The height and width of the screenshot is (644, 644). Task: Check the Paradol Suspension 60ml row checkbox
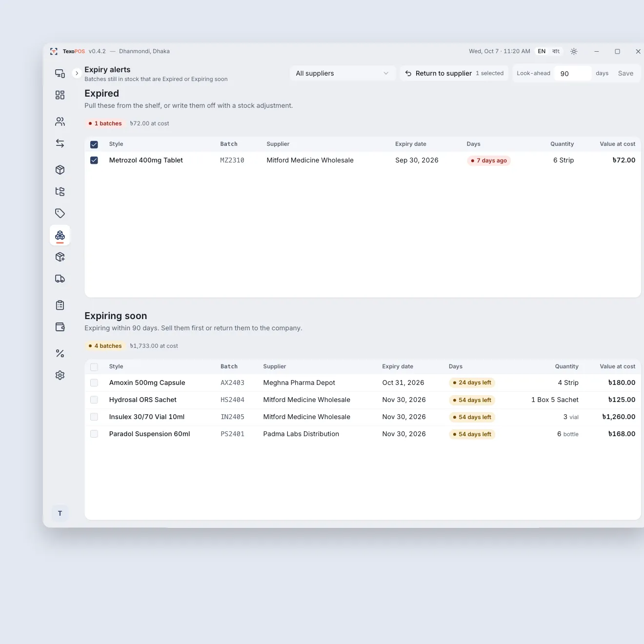[94, 434]
